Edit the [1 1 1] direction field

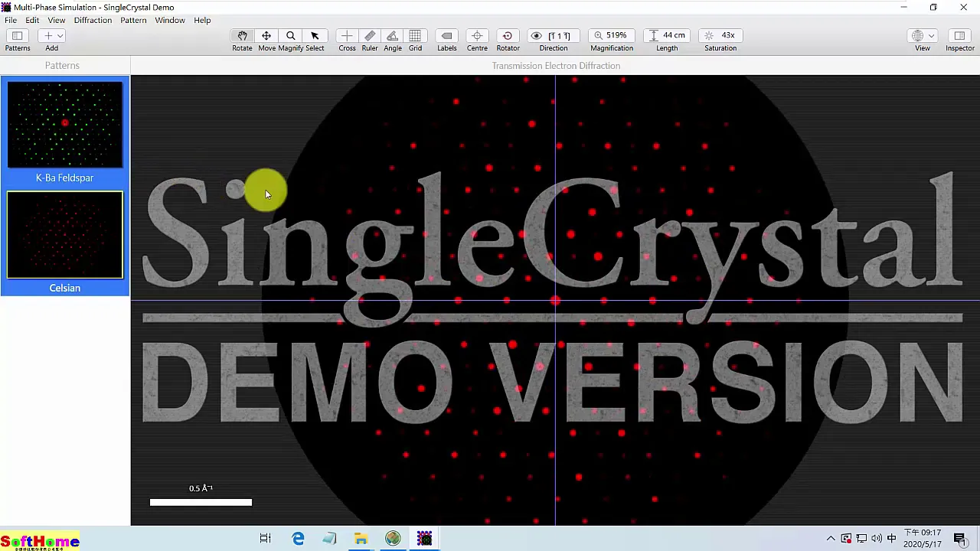(560, 35)
